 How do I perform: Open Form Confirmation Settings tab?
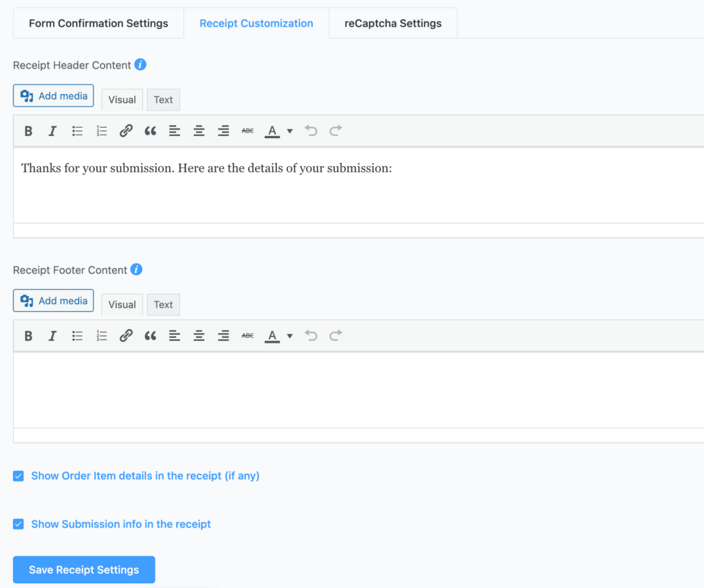coord(98,23)
